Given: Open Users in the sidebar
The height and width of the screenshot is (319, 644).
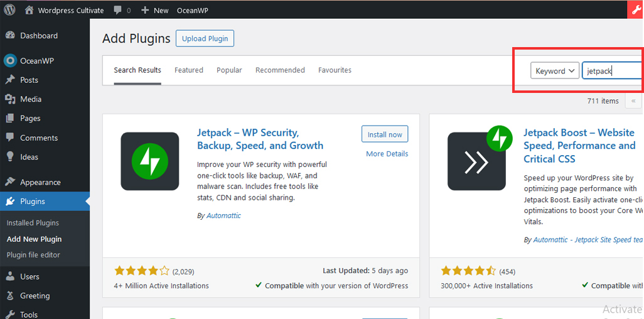Looking at the screenshot, I should click(x=45, y=277).
